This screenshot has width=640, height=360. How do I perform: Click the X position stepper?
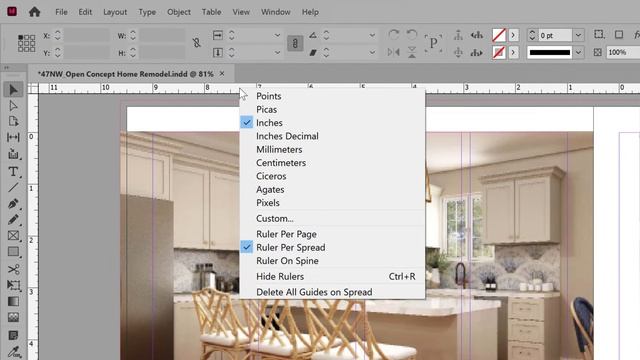coord(58,36)
